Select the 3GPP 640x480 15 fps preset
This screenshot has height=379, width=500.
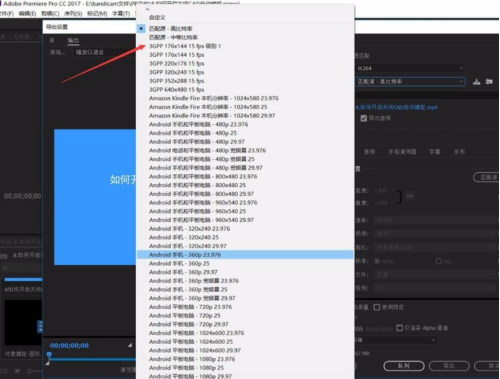245,89
